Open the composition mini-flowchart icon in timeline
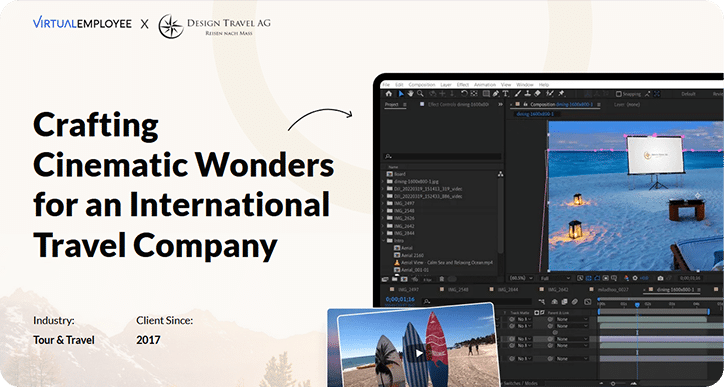Image resolution: width=724 pixels, height=387 pixels. (x=542, y=302)
